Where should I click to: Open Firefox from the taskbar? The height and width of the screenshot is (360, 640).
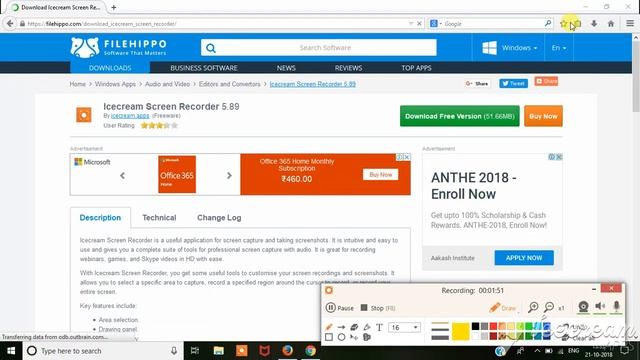click(287, 351)
